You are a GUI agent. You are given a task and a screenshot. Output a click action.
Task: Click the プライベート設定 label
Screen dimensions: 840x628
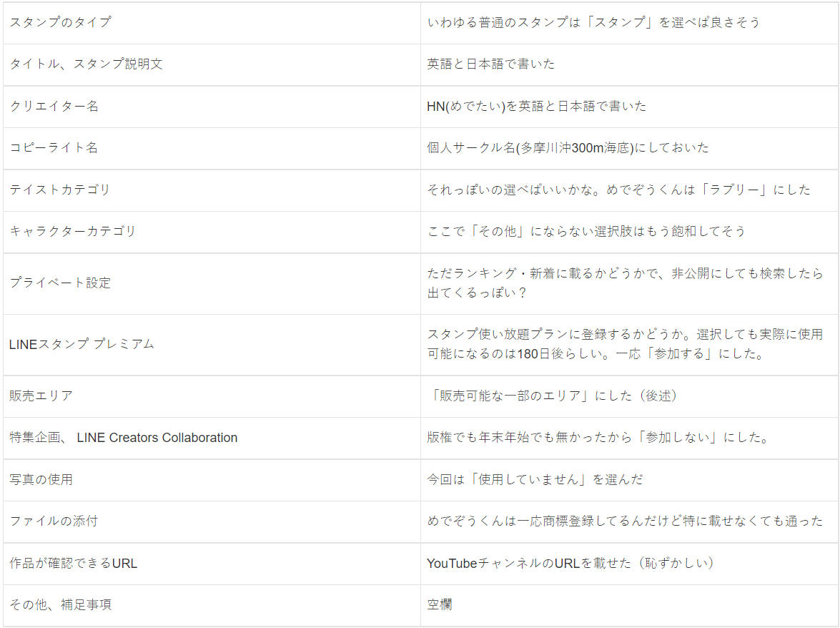(60, 283)
